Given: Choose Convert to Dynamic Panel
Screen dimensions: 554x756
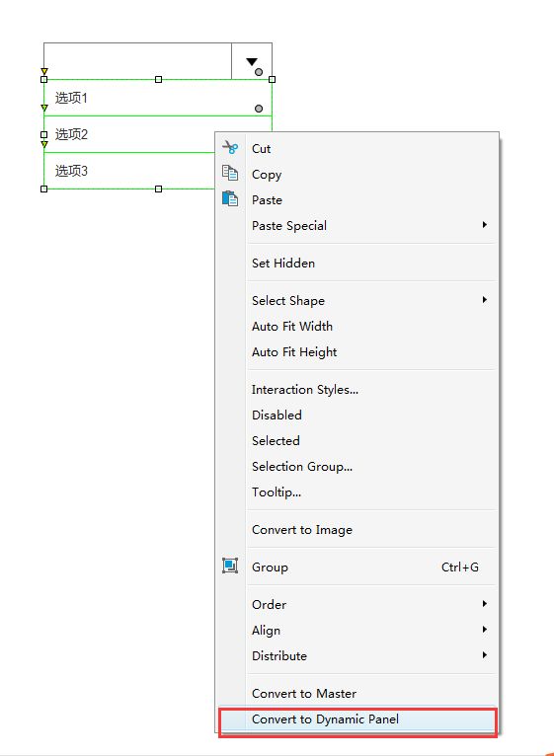Looking at the screenshot, I should [357, 719].
